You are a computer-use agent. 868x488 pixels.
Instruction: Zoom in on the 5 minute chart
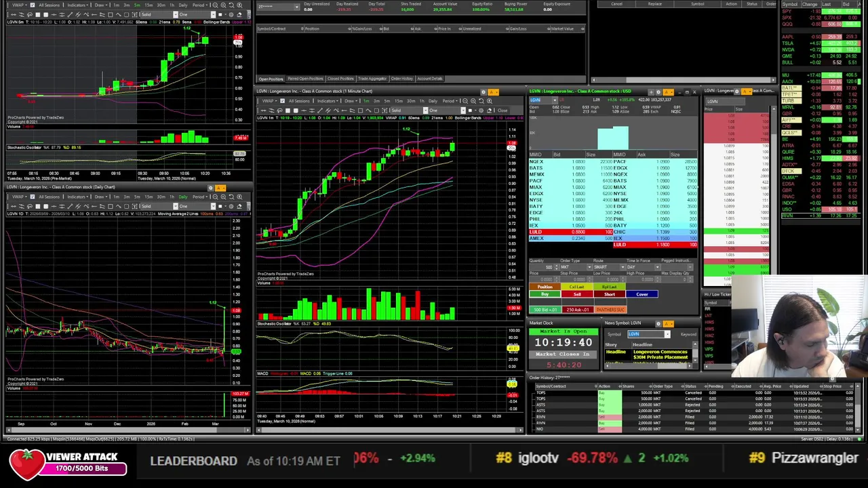point(223,5)
